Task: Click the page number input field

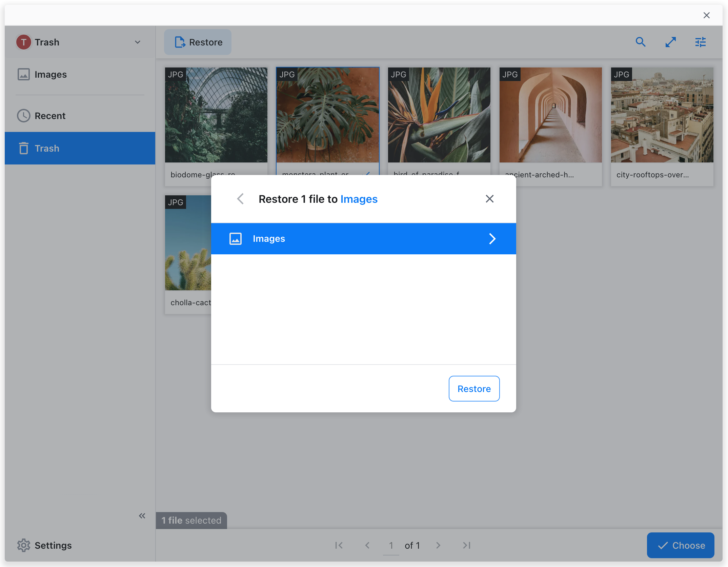Action: 391,545
